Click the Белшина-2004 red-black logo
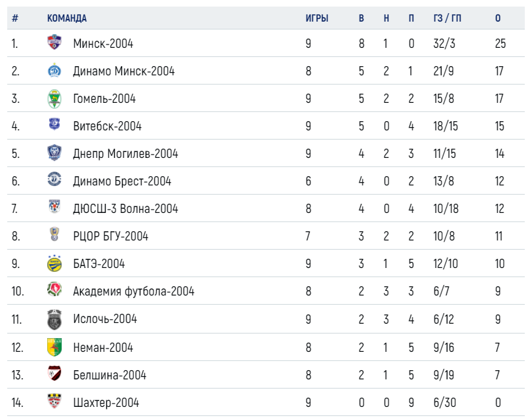Screen dimensions: 532x420 coord(54,373)
